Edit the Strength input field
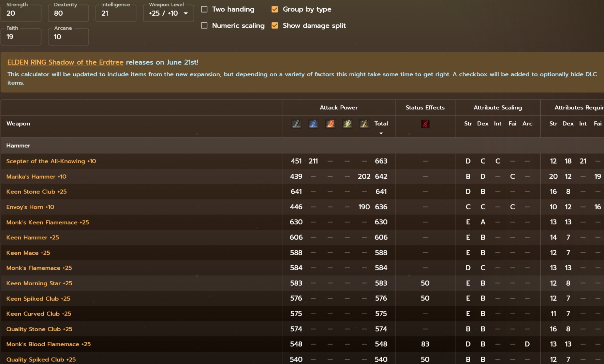Image resolution: width=604 pixels, height=364 pixels. [x=21, y=13]
